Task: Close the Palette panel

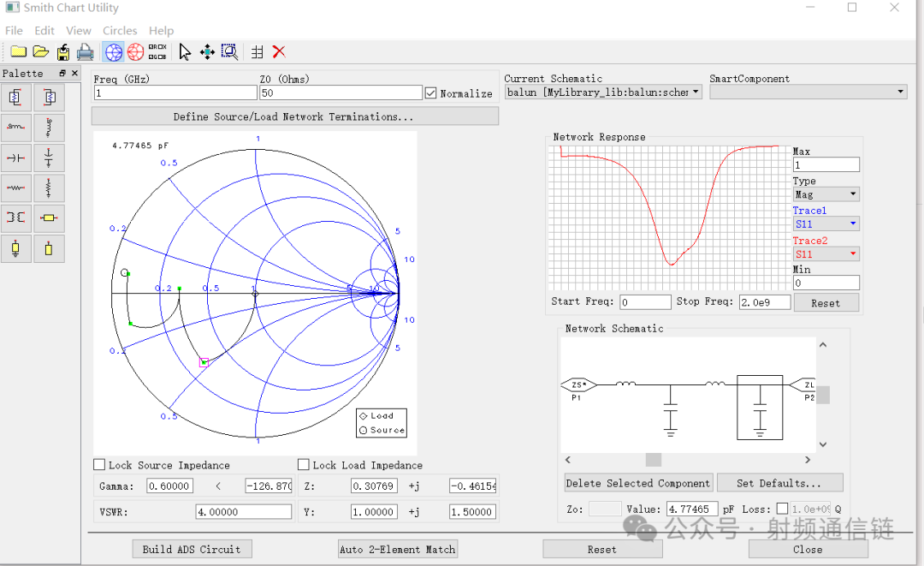Action: click(x=74, y=73)
